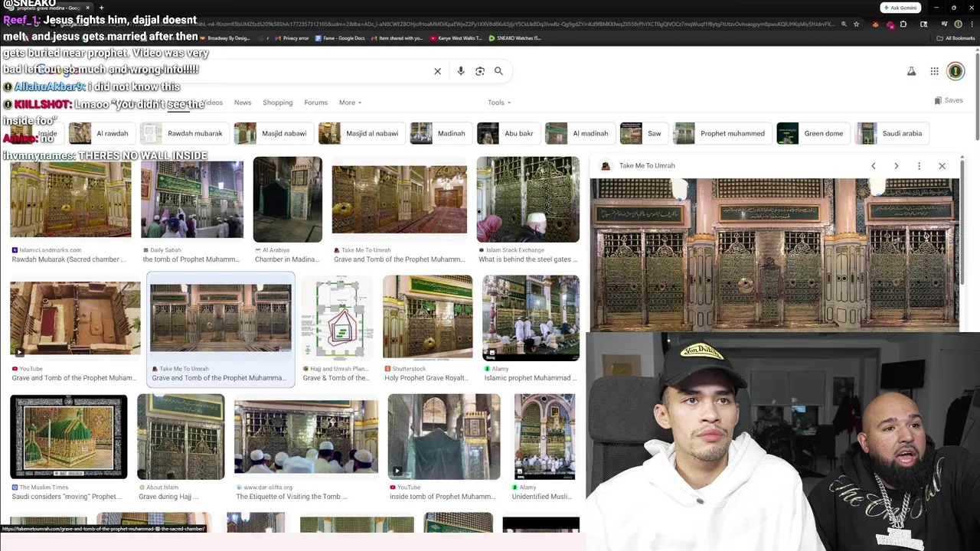This screenshot has width=980, height=551.
Task: Open the About Islam Grave during Hajj image
Action: point(181,437)
